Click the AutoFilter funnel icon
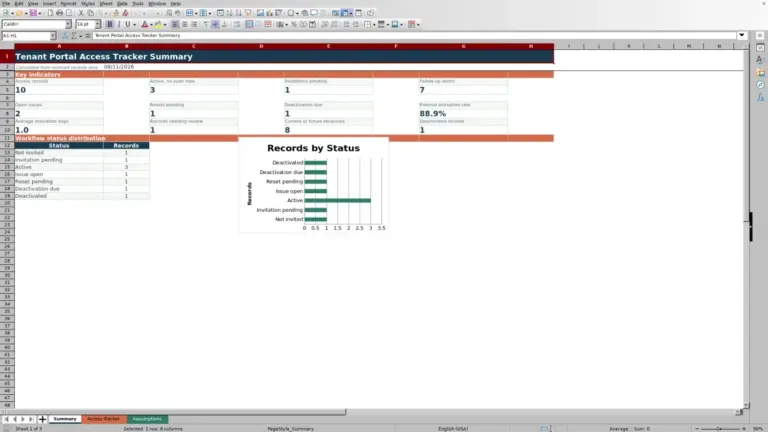The width and height of the screenshot is (768, 432). pos(248,13)
